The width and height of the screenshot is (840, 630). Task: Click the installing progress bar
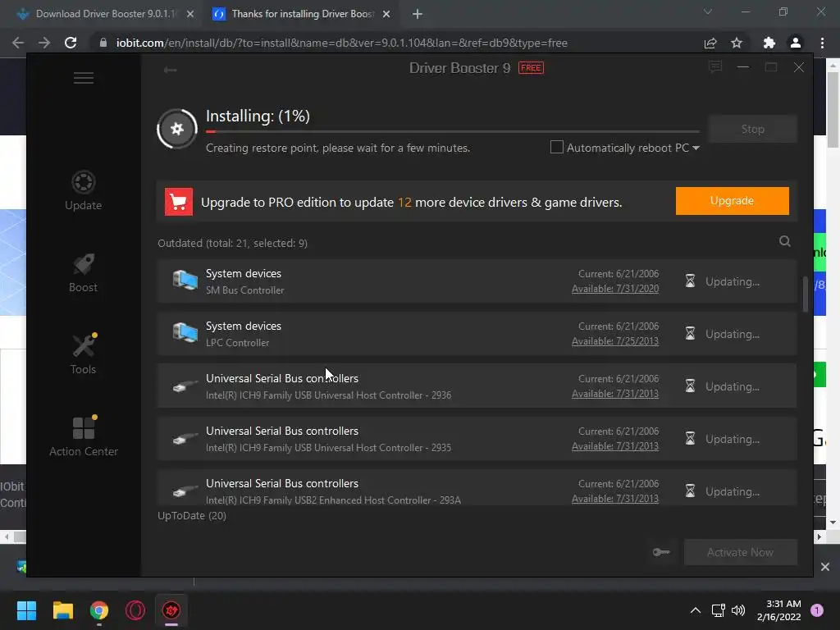tap(452, 131)
